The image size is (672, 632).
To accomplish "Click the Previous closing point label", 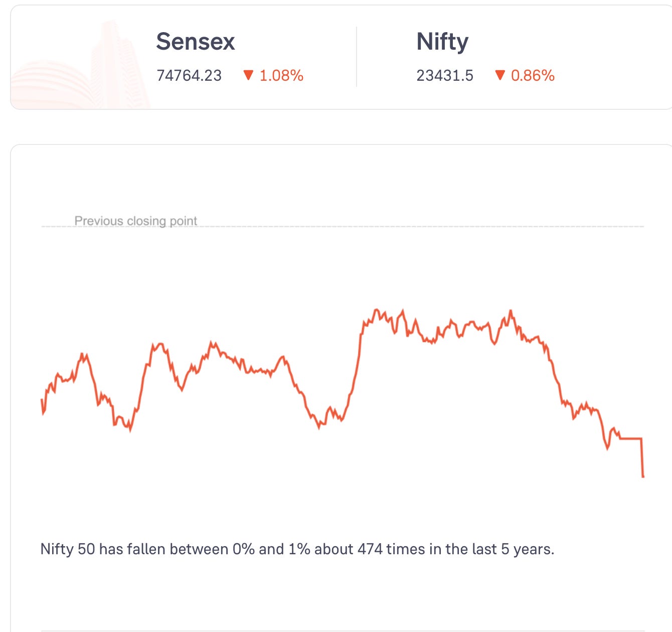I will coord(135,221).
